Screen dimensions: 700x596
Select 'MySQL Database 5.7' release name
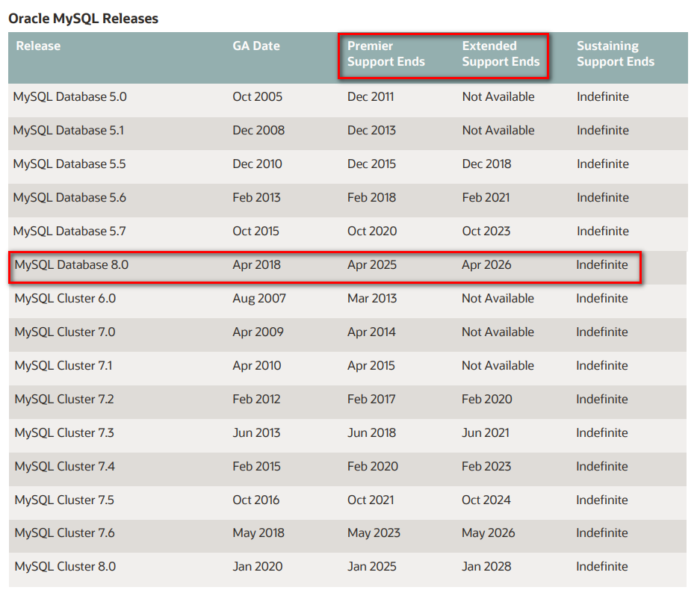[x=69, y=232]
